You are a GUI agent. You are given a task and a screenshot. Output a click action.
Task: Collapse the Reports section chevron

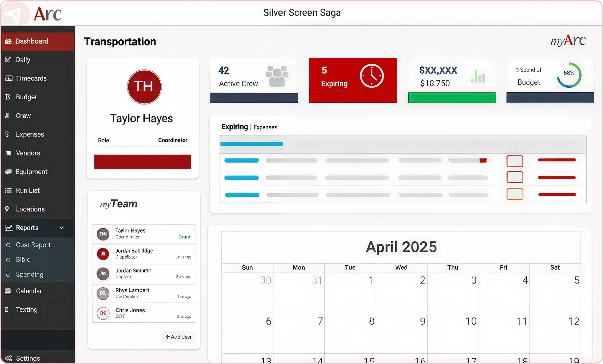[x=61, y=227]
